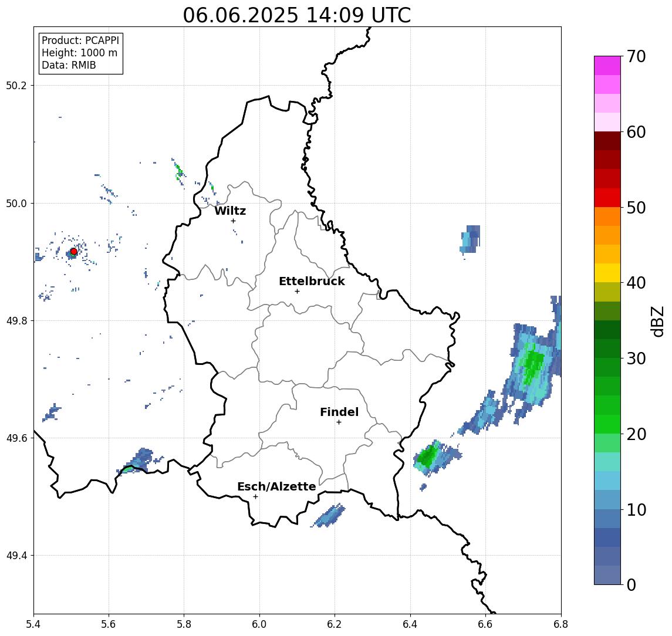The width and height of the screenshot is (672, 636).
Task: Click the longitude tick label 6.2
Action: pos(335,624)
